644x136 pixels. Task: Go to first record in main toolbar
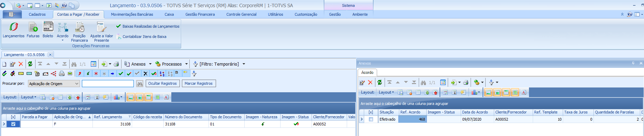40,64
